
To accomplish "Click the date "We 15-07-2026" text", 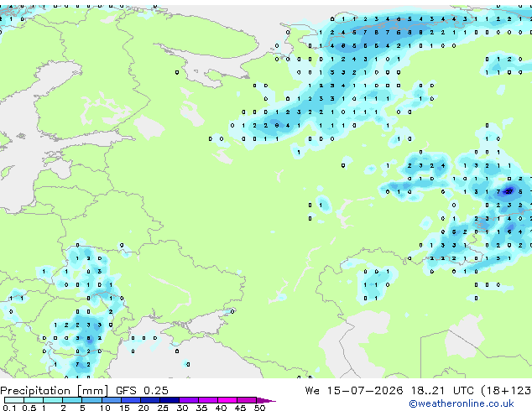I will click(354, 391).
